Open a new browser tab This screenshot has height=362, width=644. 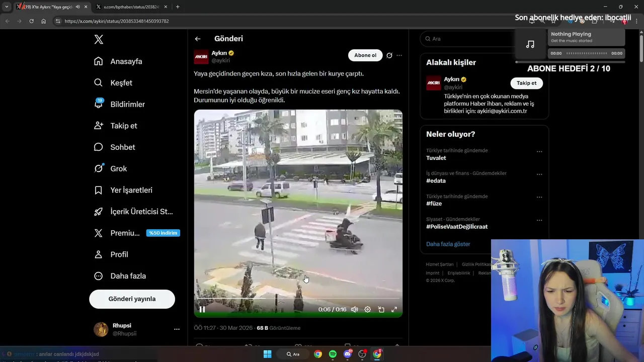(178, 7)
